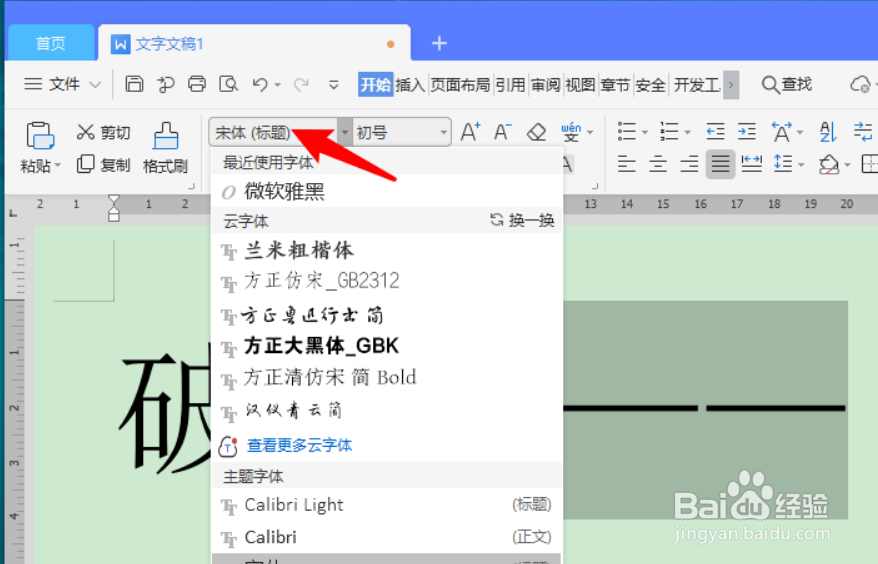This screenshot has height=564, width=878.
Task: Expand the bulleted list options arrow
Action: 645,133
